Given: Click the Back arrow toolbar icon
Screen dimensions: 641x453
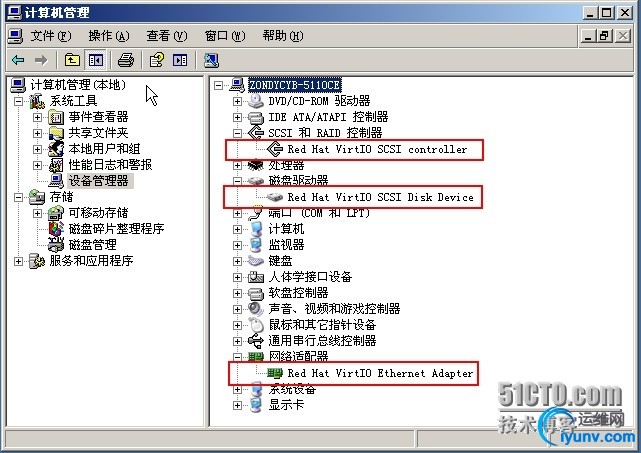Looking at the screenshot, I should coord(18,61).
